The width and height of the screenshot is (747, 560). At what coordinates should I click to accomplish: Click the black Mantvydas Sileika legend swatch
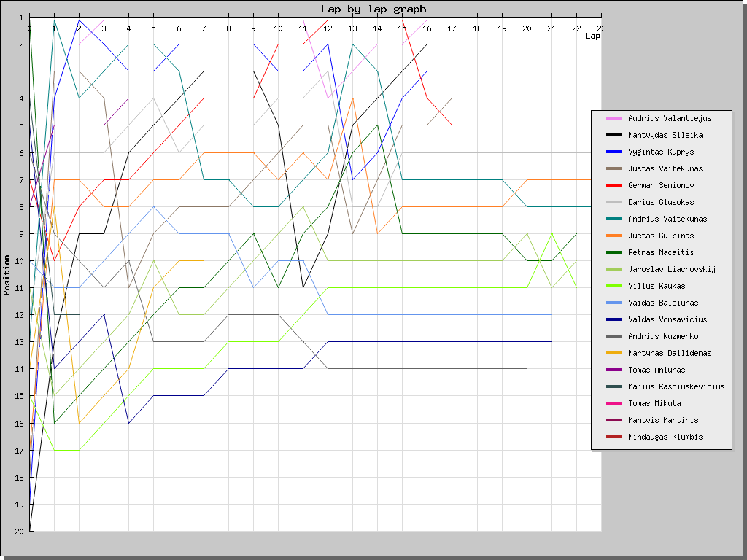(x=614, y=135)
